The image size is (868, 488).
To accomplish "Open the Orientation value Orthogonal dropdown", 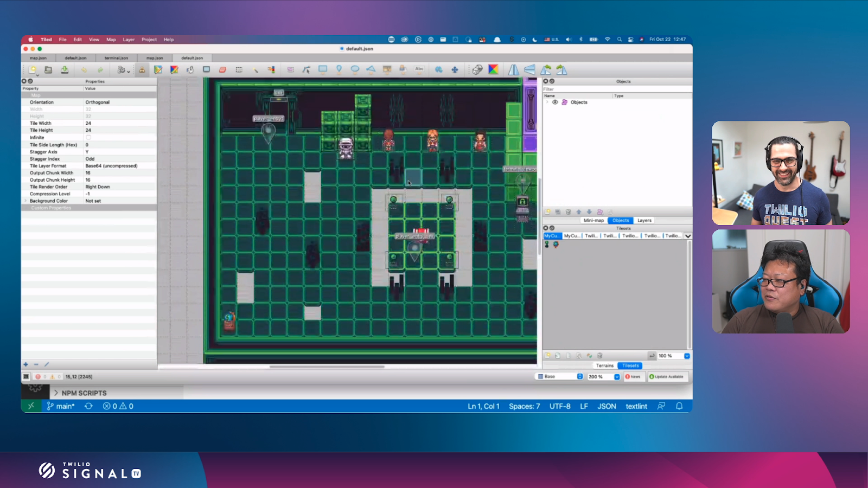I will pyautogui.click(x=120, y=102).
